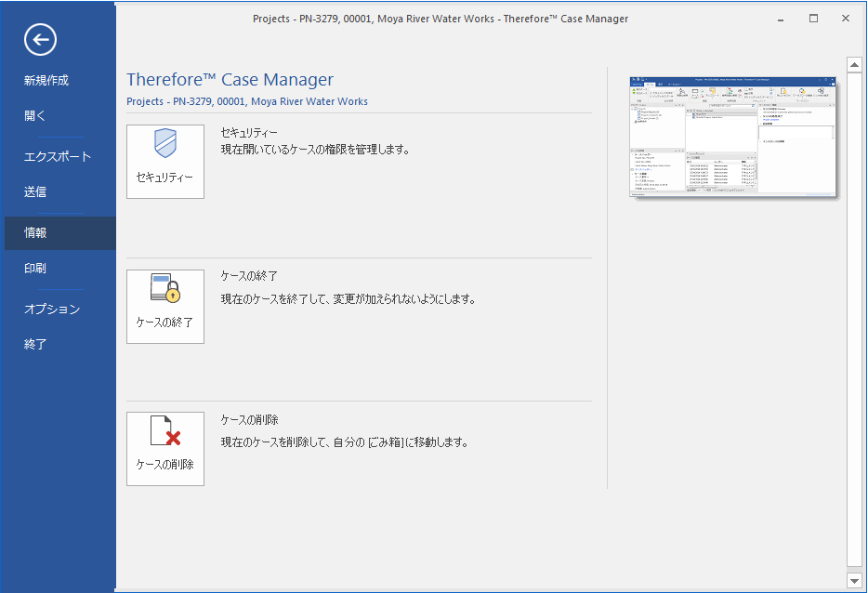The height and width of the screenshot is (593, 868).
Task: Click the text 現在のケースを削除して、自分の [ごみ箱] に移動します。
Action: 345,442
